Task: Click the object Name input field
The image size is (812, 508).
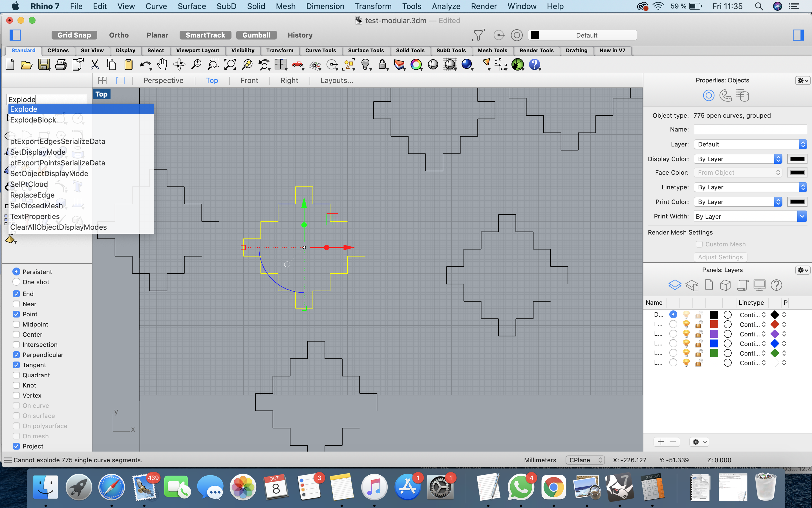Action: pos(750,129)
